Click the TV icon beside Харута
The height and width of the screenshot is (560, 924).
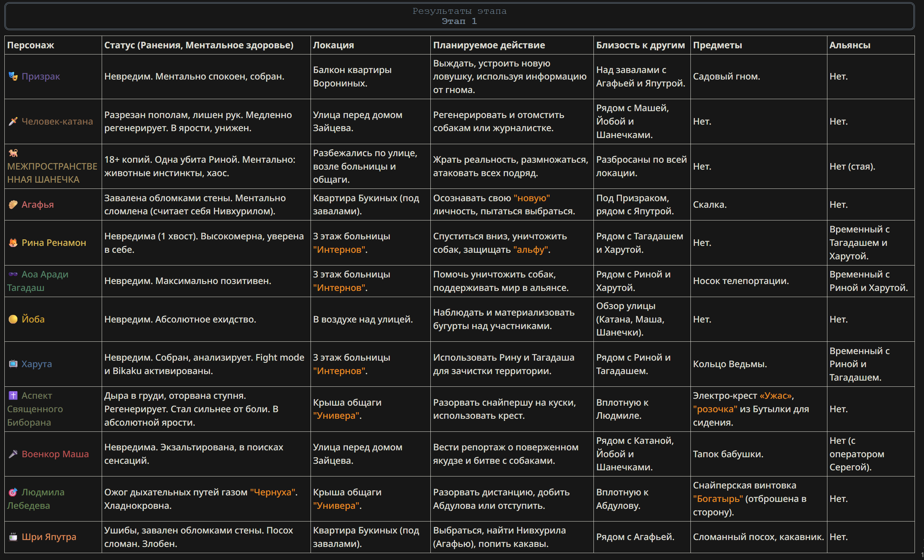point(13,364)
